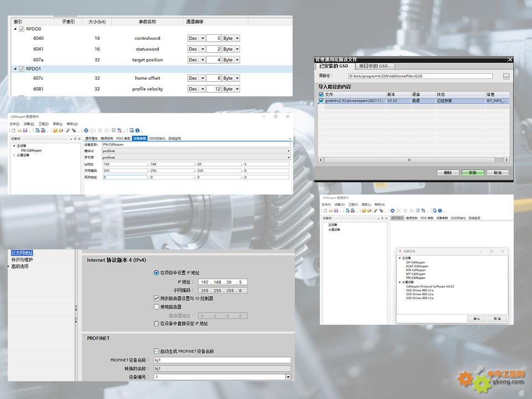The image size is (532, 399).
Task: Click the open folder icon behind the device catalog dialog
Action: 331,211
